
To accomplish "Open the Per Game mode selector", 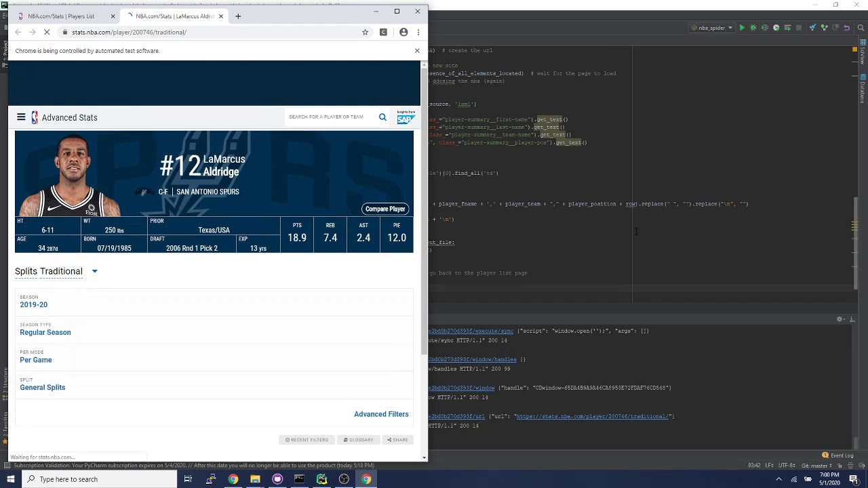I will coord(36,360).
